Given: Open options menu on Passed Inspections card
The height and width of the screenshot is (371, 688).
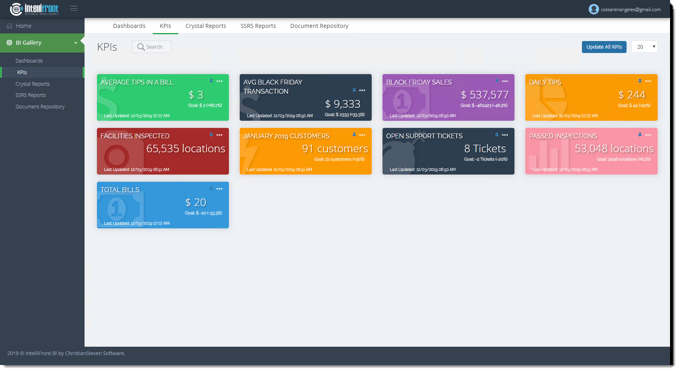Looking at the screenshot, I should (648, 135).
